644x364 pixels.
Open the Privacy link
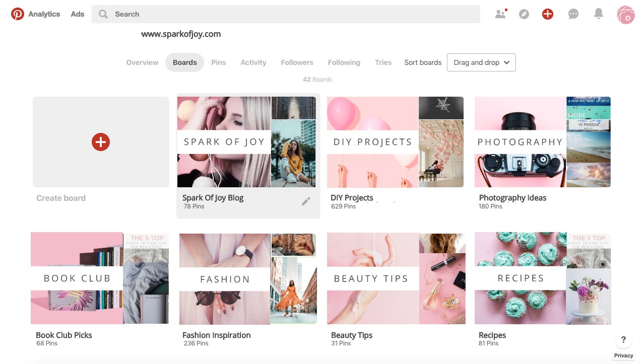(x=623, y=355)
